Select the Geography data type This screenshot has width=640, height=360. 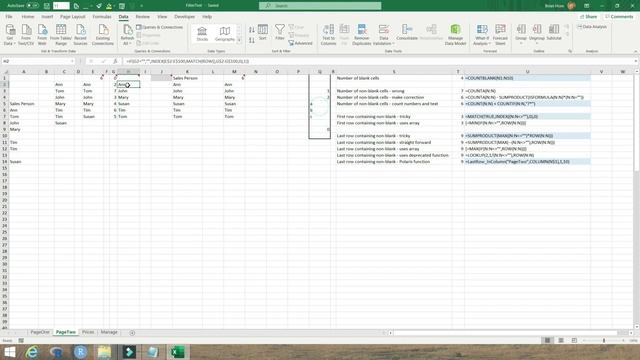point(224,34)
